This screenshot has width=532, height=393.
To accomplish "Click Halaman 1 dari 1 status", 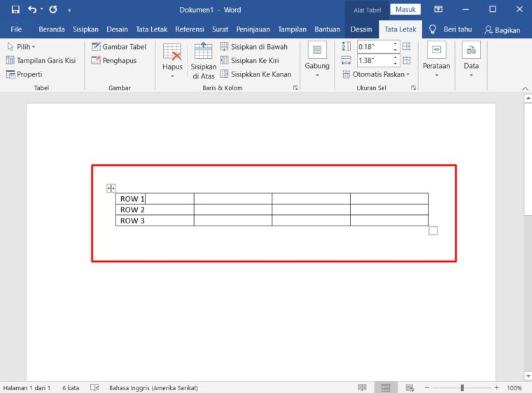I will (27, 387).
